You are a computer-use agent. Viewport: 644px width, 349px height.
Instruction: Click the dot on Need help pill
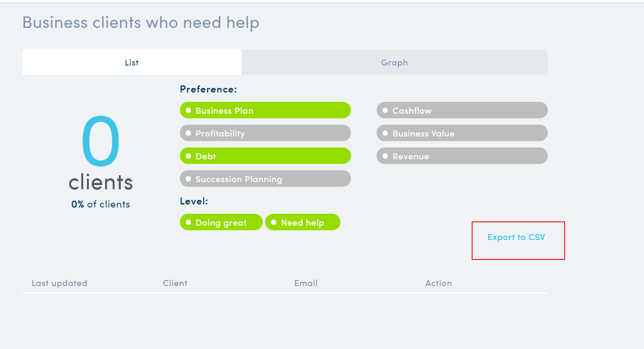pos(274,222)
